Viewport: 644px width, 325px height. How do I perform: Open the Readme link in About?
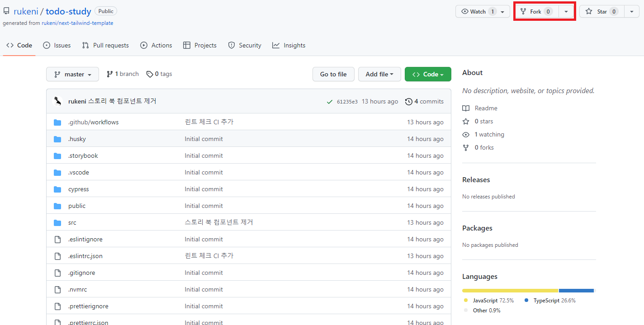coord(480,108)
